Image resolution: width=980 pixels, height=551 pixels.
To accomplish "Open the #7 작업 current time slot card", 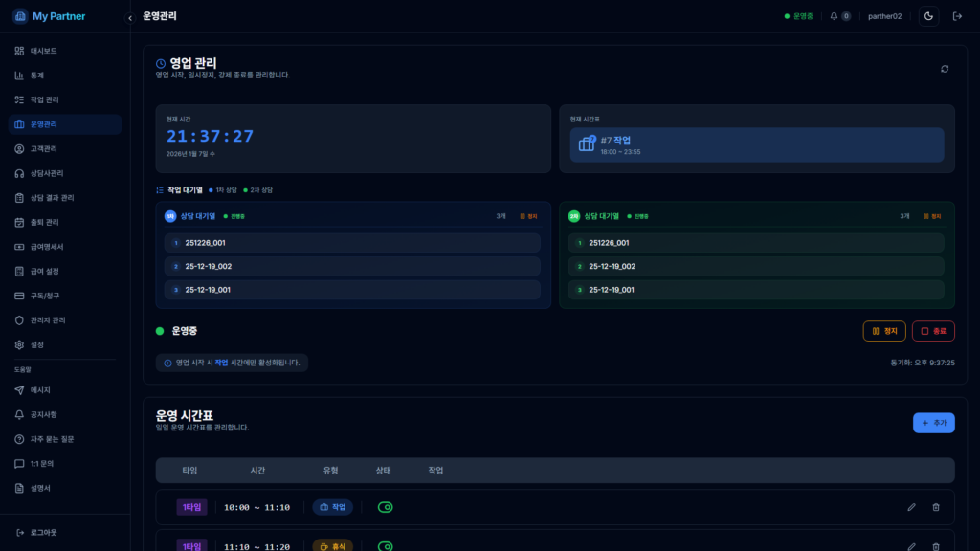I will click(x=756, y=145).
